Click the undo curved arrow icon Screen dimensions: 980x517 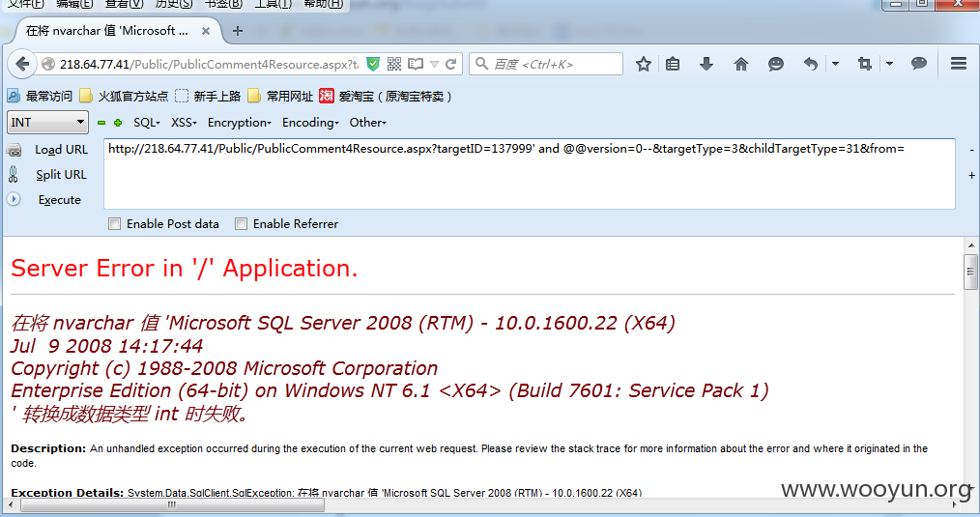tap(810, 64)
